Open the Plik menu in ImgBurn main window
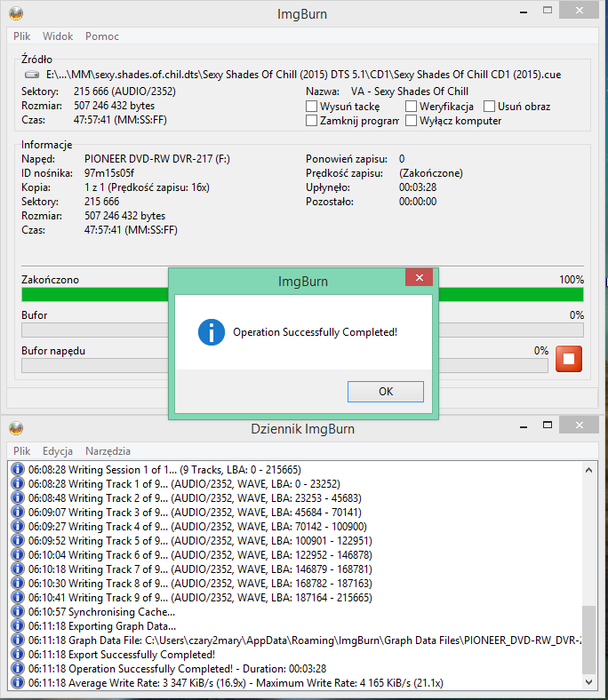Image resolution: width=608 pixels, height=700 pixels. [x=22, y=36]
